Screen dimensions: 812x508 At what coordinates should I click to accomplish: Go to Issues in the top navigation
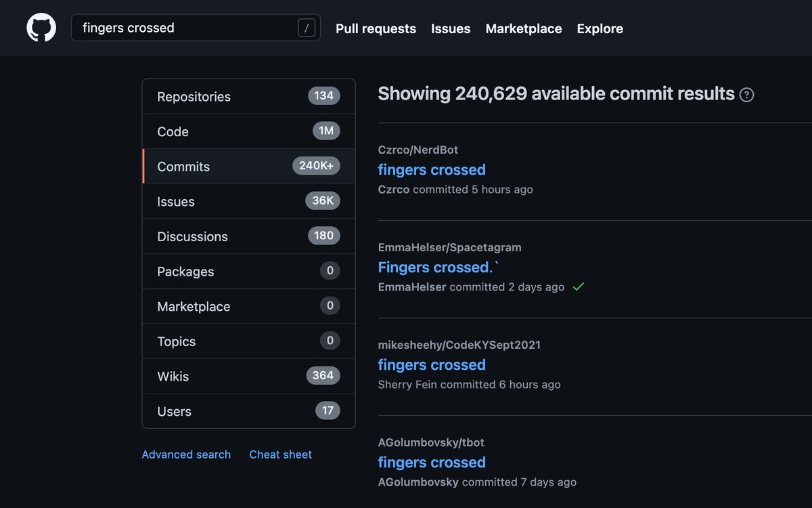click(x=451, y=28)
